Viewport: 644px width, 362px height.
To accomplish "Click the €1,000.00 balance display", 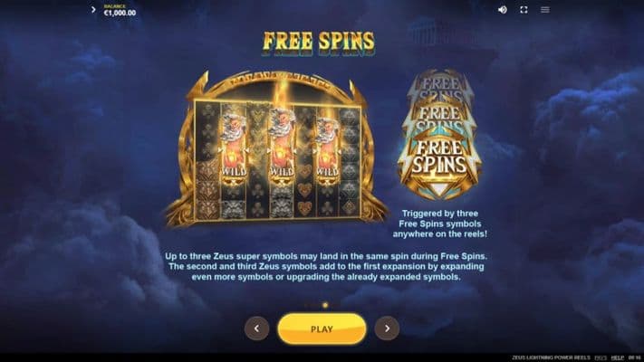I will pos(120,13).
